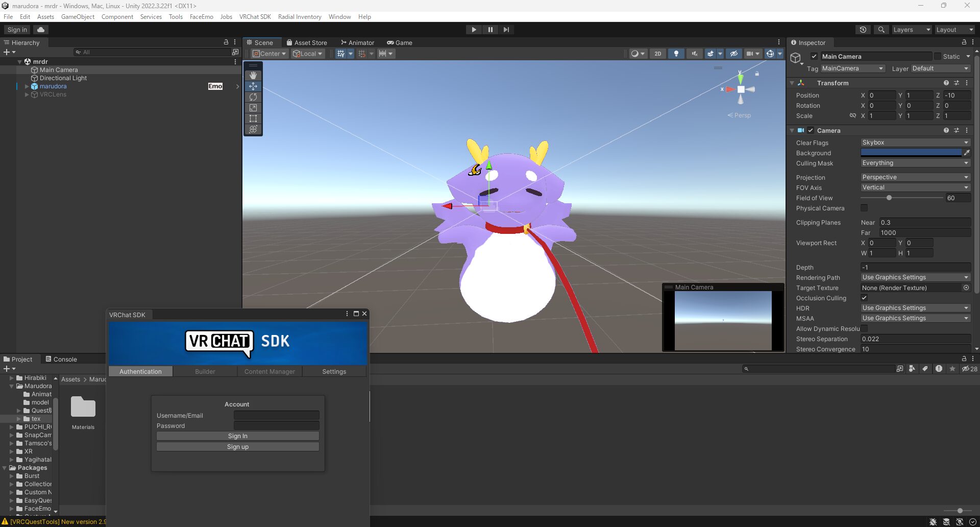Screen dimensions: 980x527
Task: Open the Clear Flags dropdown
Action: 914,142
